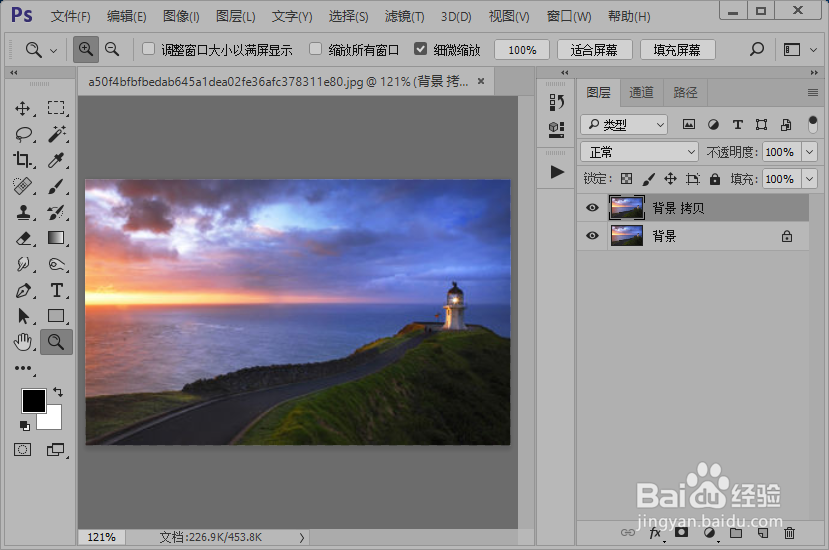Image resolution: width=829 pixels, height=550 pixels.
Task: Add a layer style with fx
Action: (x=656, y=533)
